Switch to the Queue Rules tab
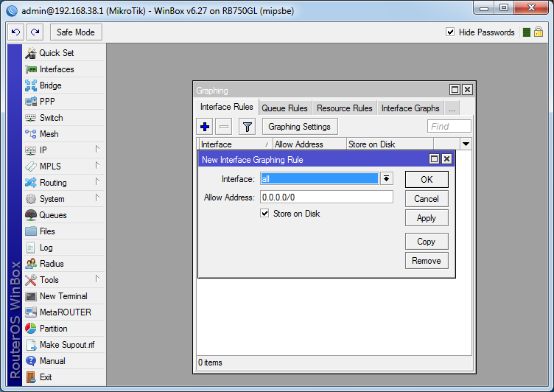554x392 pixels. click(x=285, y=108)
